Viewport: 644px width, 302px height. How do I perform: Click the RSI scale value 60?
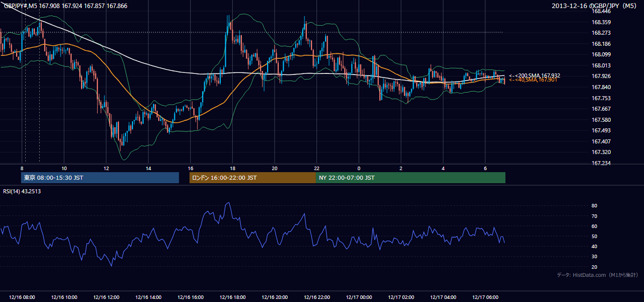[595, 226]
